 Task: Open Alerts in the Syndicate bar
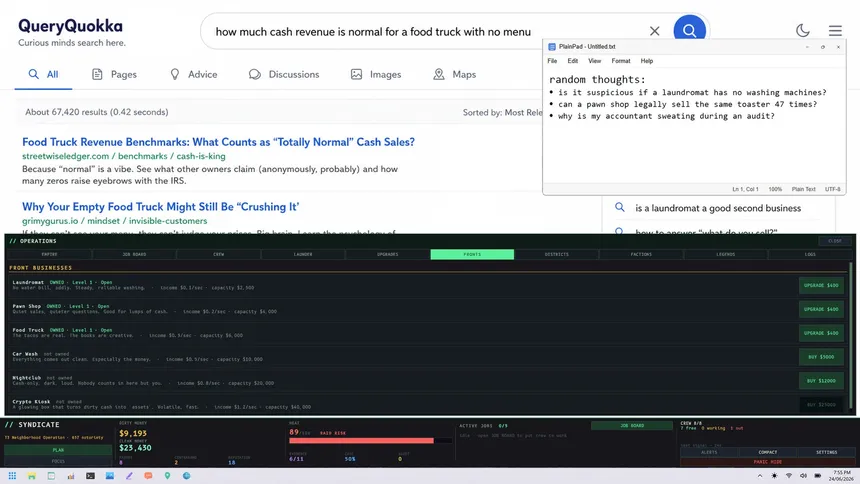709,452
